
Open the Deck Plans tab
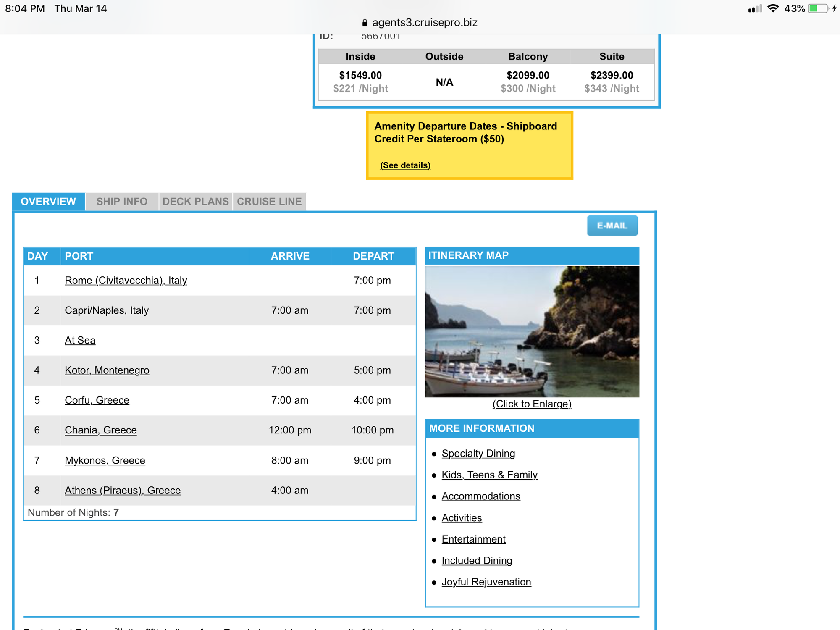(x=196, y=202)
